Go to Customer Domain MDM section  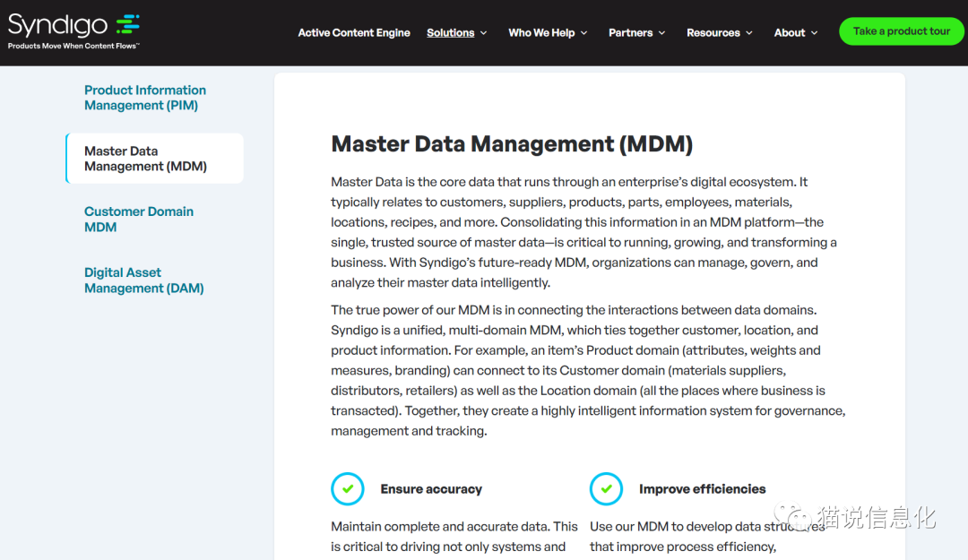[x=139, y=220]
